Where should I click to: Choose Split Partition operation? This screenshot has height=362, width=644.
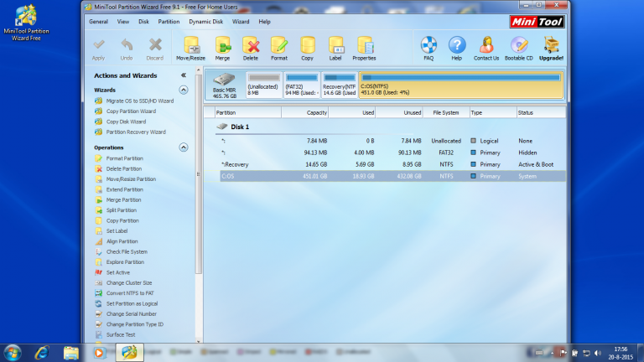[123, 210]
